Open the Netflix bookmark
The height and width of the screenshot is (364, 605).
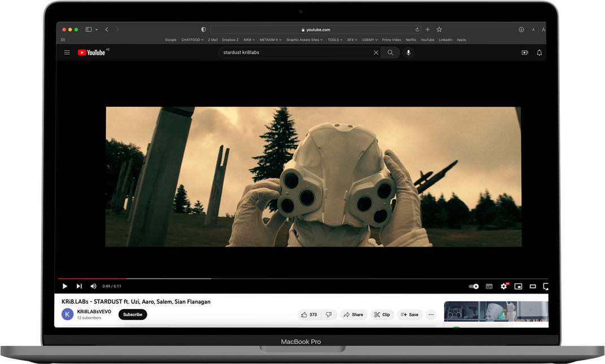point(411,40)
